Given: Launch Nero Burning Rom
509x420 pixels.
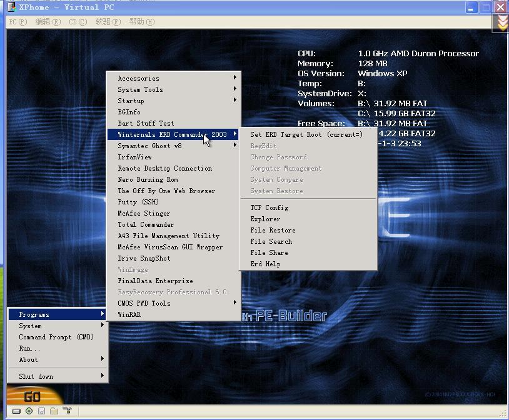Looking at the screenshot, I should click(174, 179).
